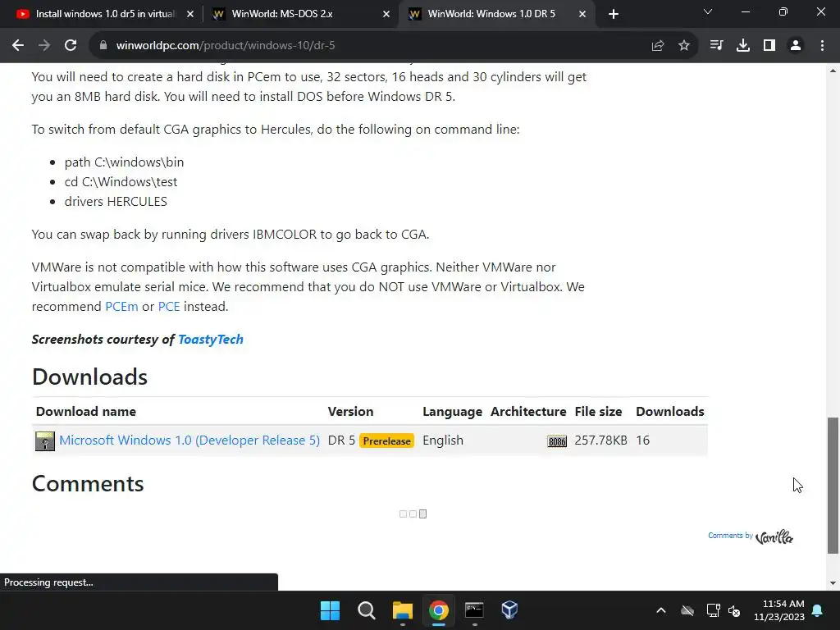Open the PCE link
The image size is (840, 630).
[x=169, y=307]
